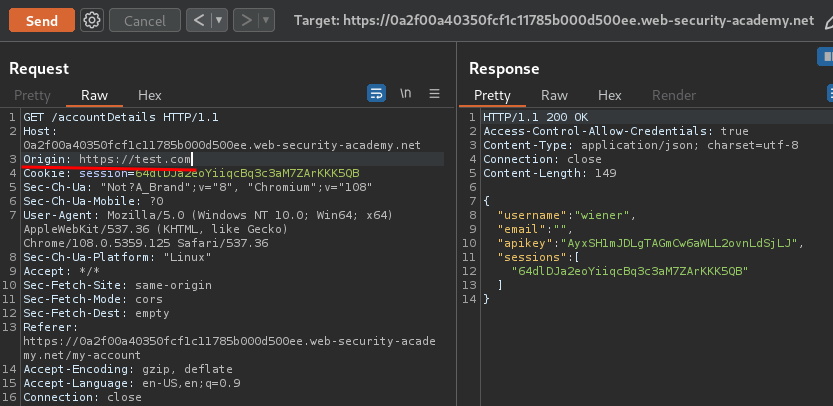Click the Referer header label
This screenshot has height=406, width=833.
point(50,327)
